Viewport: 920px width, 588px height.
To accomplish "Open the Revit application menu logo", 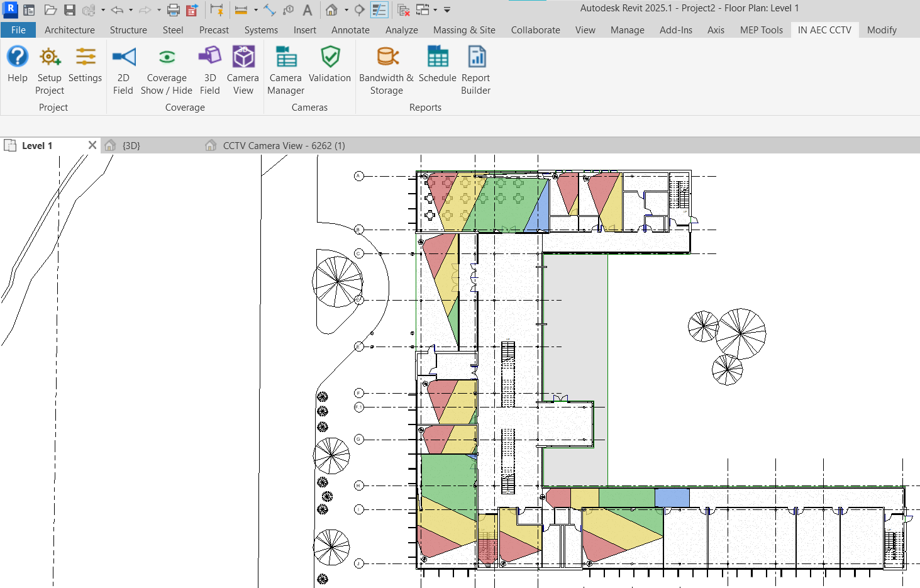I will click(11, 9).
